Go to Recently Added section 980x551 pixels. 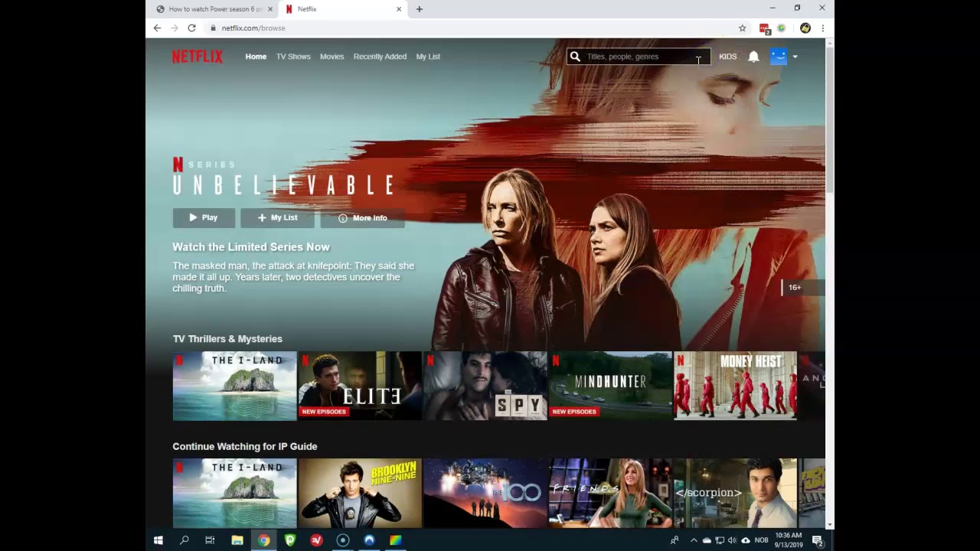380,56
